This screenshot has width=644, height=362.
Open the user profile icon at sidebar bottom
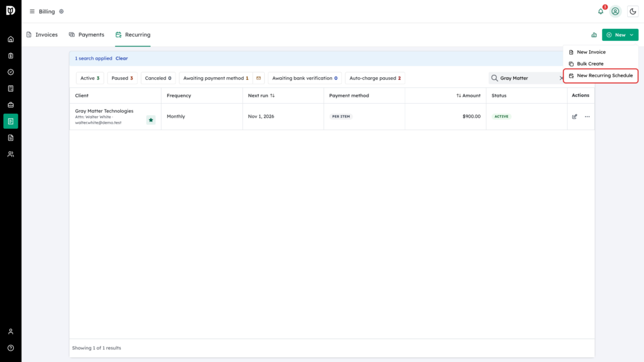11,332
